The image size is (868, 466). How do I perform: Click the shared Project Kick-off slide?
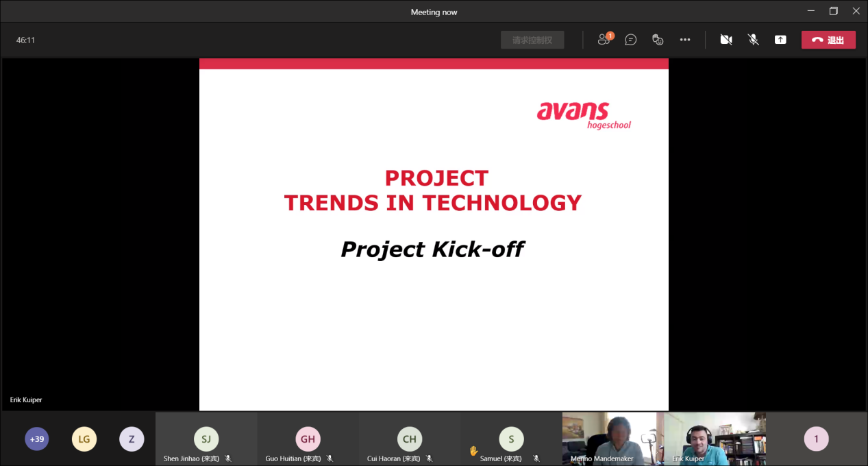(434, 234)
